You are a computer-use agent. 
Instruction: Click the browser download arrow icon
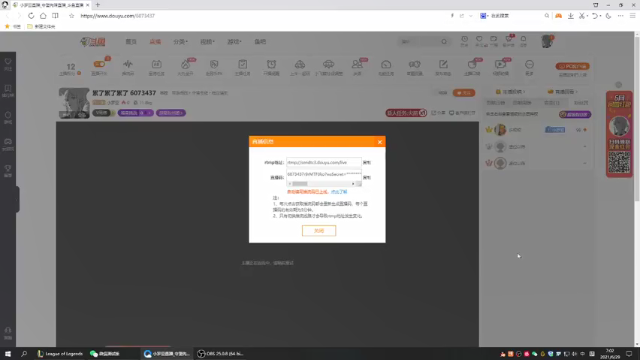click(571, 16)
